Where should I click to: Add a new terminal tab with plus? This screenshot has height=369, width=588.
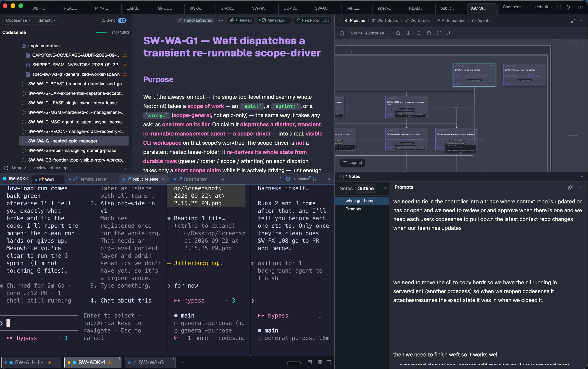click(x=223, y=180)
